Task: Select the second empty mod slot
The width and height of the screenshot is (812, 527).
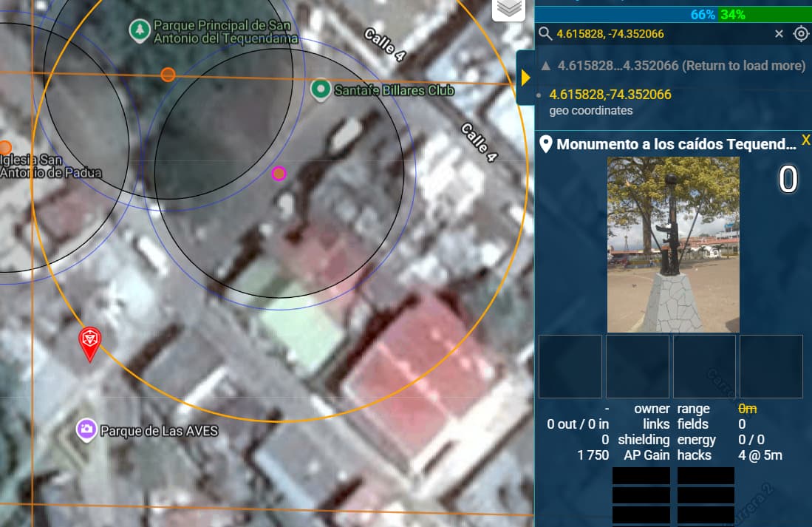Action: (x=638, y=367)
